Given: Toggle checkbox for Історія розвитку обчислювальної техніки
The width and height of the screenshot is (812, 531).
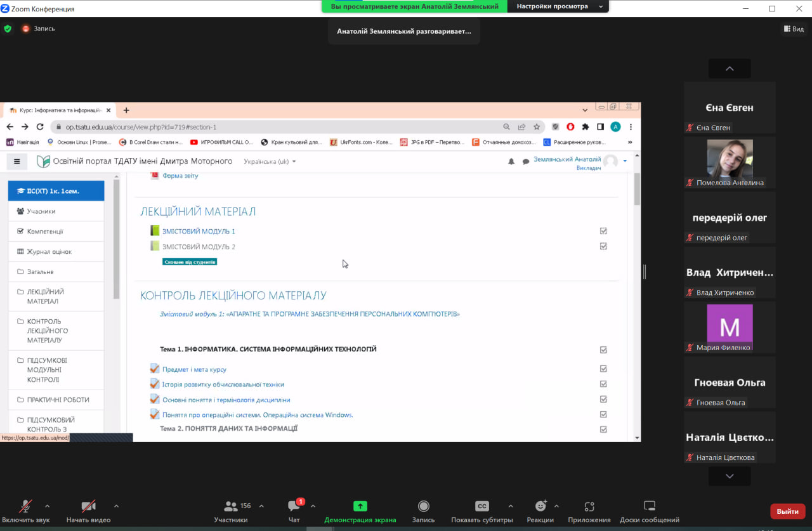Looking at the screenshot, I should coord(603,384).
